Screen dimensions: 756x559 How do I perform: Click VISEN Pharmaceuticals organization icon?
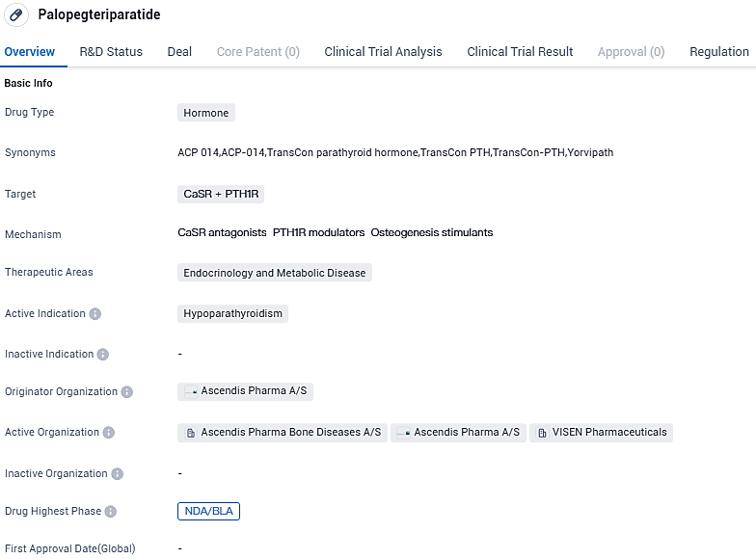(x=541, y=433)
